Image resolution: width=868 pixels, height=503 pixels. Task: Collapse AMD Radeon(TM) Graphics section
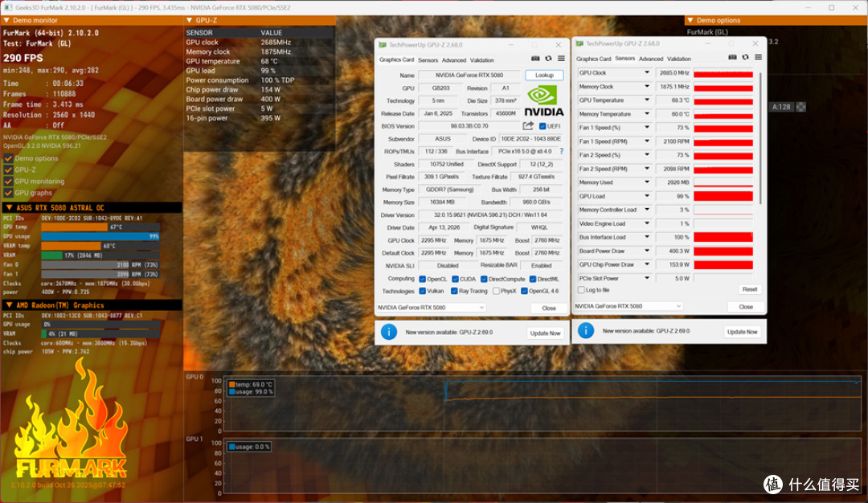[x=9, y=305]
